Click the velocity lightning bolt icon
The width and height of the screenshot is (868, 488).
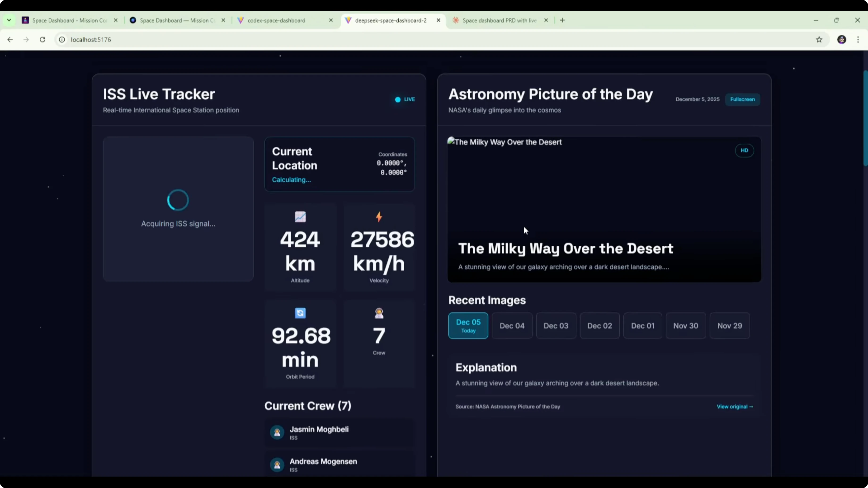[x=379, y=217]
